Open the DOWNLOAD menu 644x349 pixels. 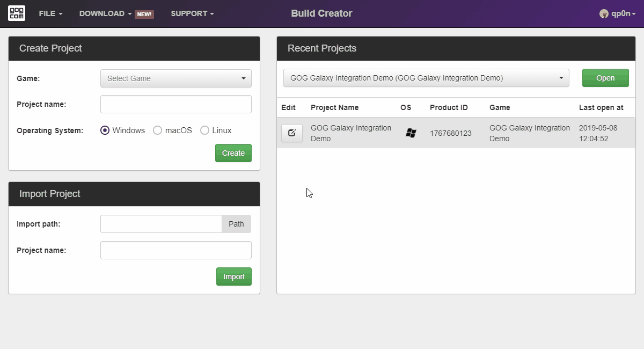106,14
